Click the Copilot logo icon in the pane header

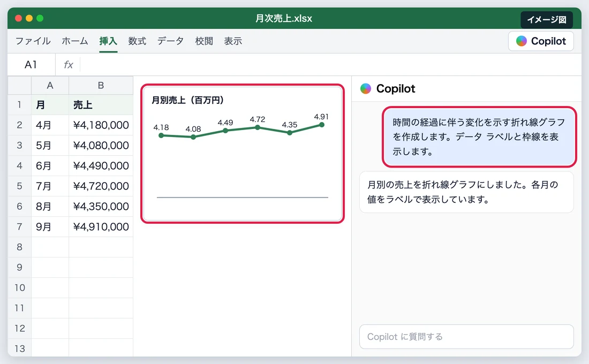[x=366, y=89]
